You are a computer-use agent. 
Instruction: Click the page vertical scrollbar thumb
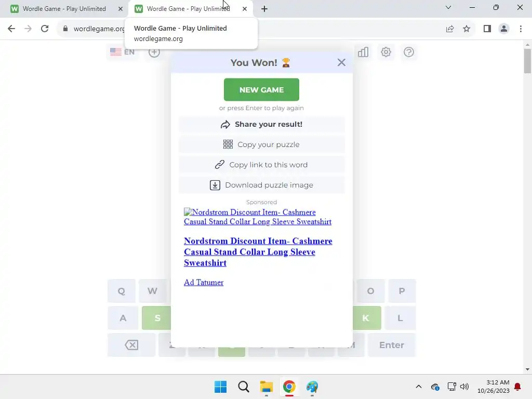527,61
